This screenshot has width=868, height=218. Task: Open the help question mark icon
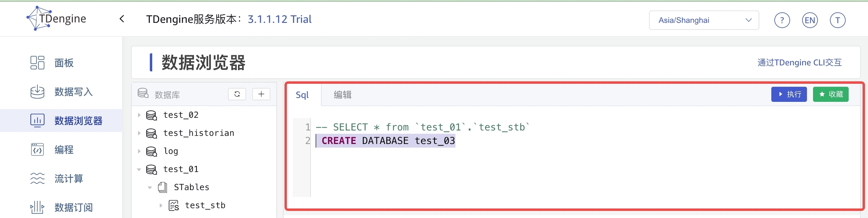pos(782,20)
